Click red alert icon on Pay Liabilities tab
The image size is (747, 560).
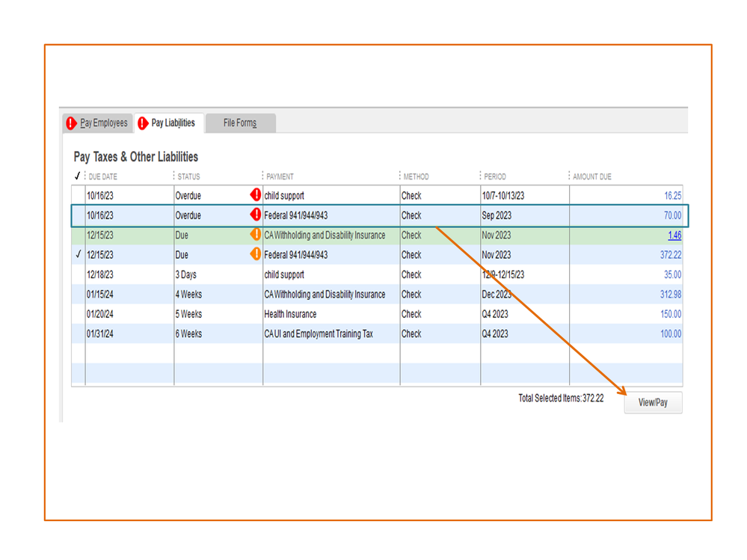pyautogui.click(x=142, y=123)
